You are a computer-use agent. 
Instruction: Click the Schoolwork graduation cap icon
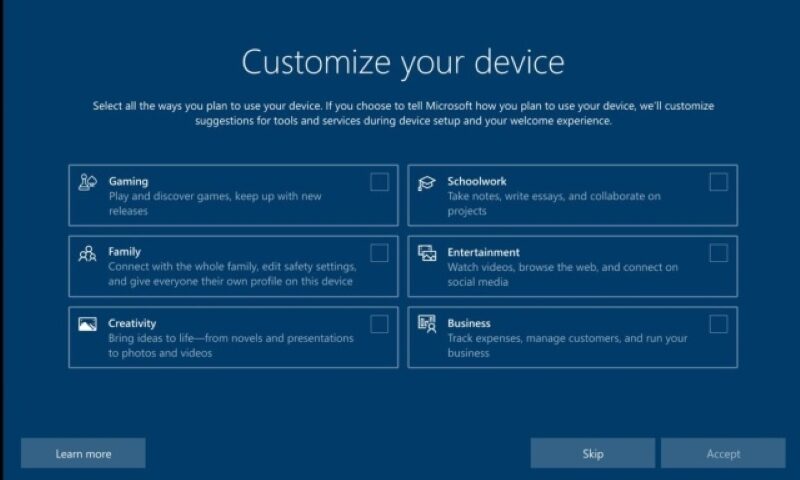pyautogui.click(x=427, y=183)
